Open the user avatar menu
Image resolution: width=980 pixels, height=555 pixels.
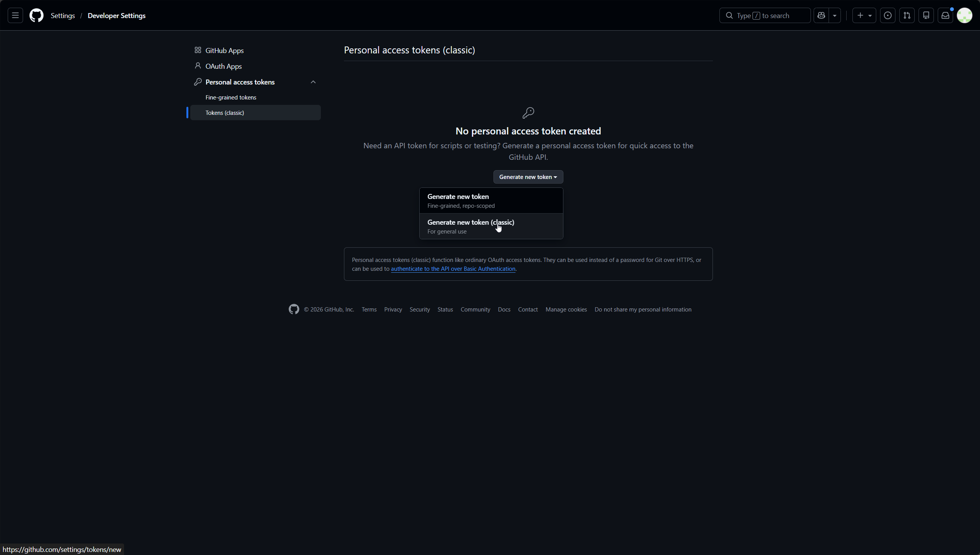(964, 15)
